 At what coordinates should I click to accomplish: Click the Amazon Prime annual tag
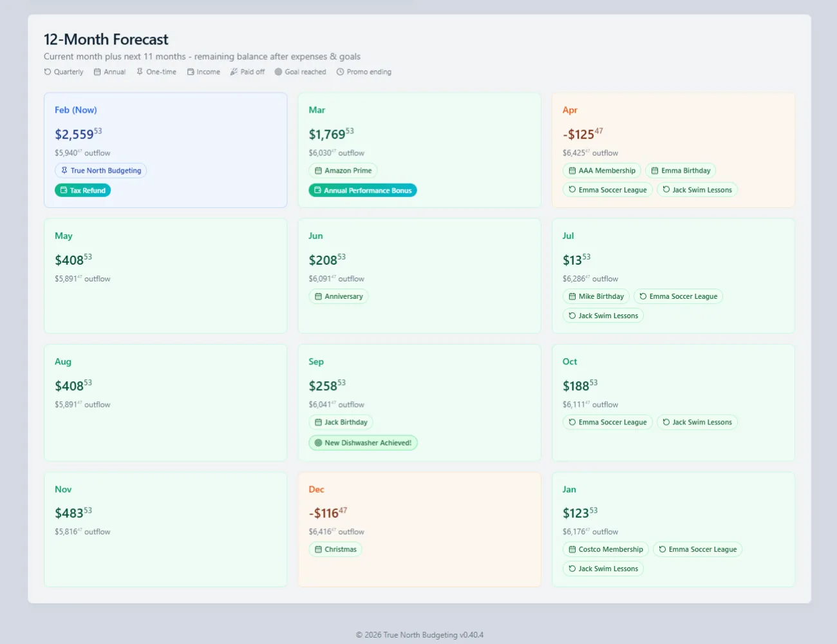coord(343,171)
